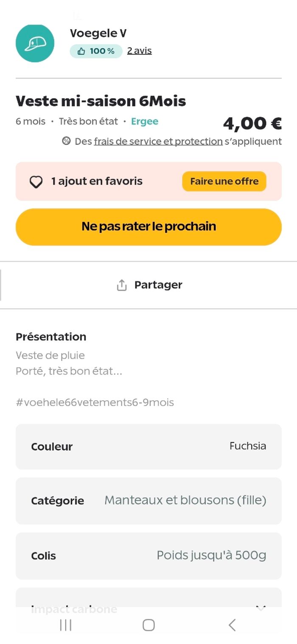
Task: Open the Catégorie Manteaux et blousons row
Action: [x=148, y=501]
